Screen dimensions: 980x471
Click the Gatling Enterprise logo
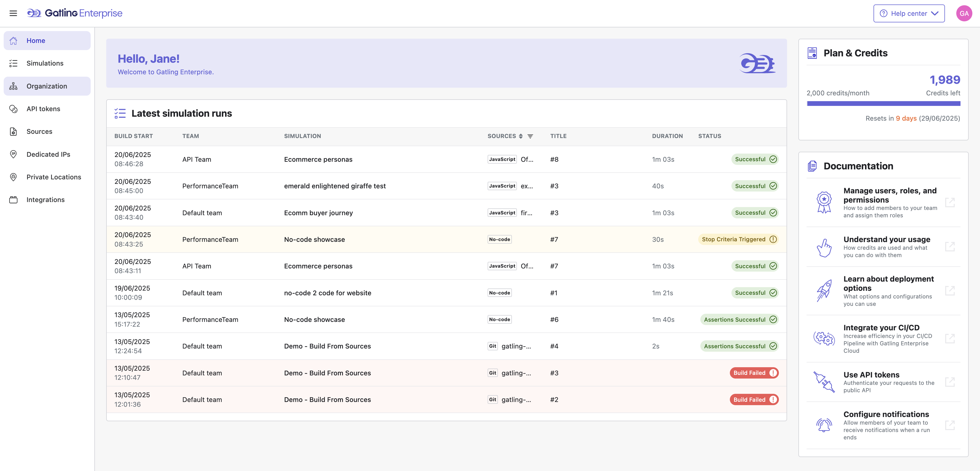point(75,13)
